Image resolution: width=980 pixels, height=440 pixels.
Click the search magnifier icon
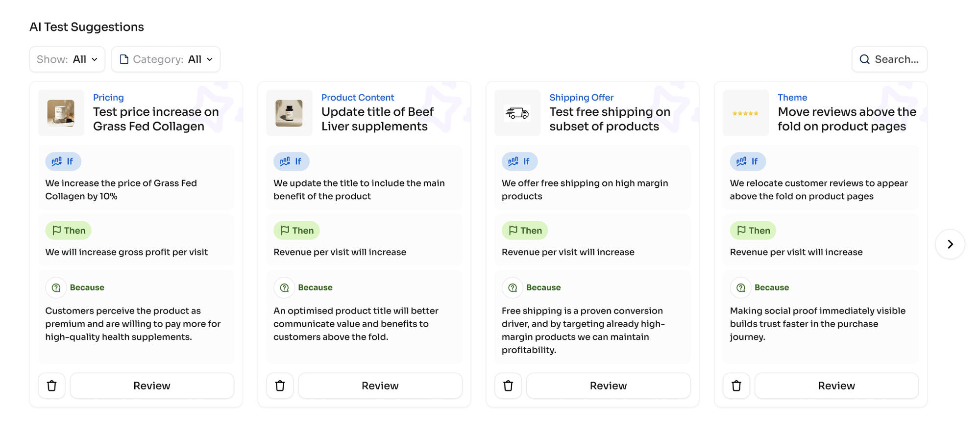coord(865,59)
